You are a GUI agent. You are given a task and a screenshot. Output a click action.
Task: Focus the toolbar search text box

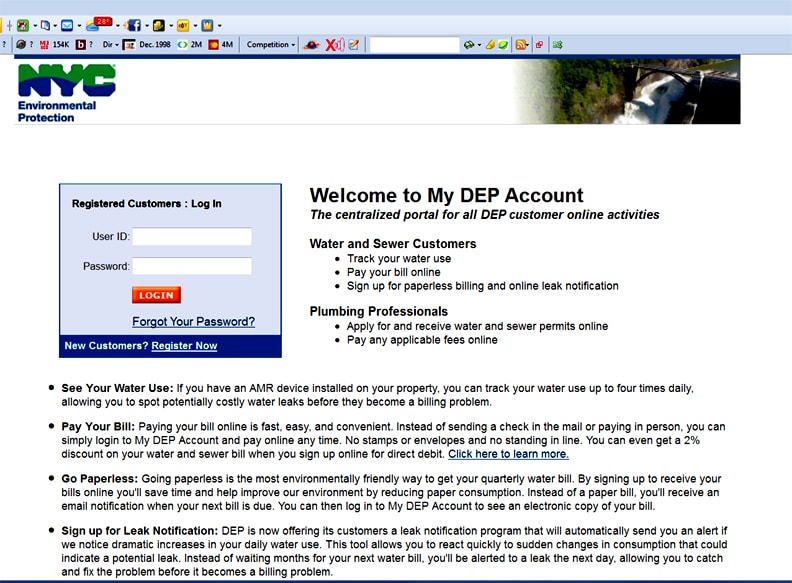pos(415,45)
